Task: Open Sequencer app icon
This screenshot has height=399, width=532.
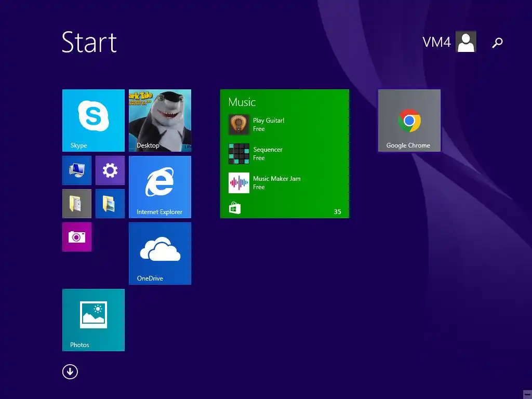Action: [239, 154]
